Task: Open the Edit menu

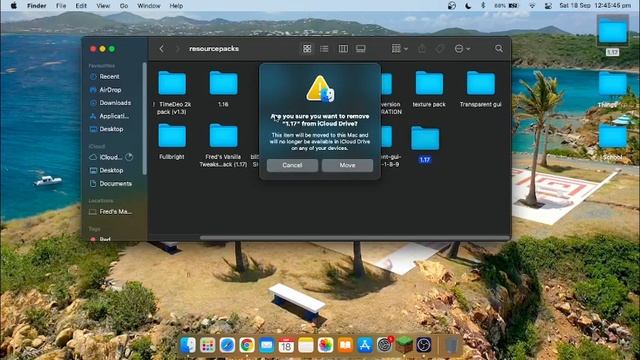Action: (x=81, y=6)
